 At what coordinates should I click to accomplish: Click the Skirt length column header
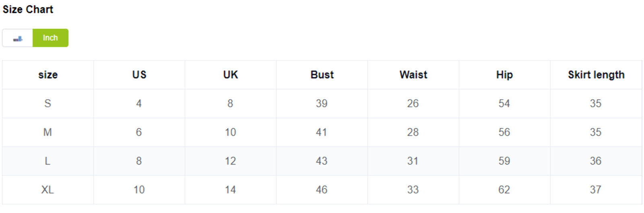pos(596,75)
